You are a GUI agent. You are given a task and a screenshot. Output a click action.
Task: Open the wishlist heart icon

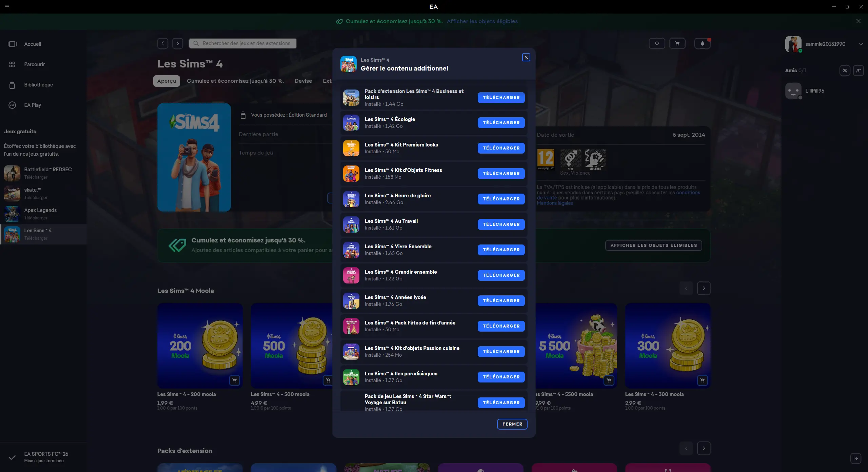(x=657, y=43)
